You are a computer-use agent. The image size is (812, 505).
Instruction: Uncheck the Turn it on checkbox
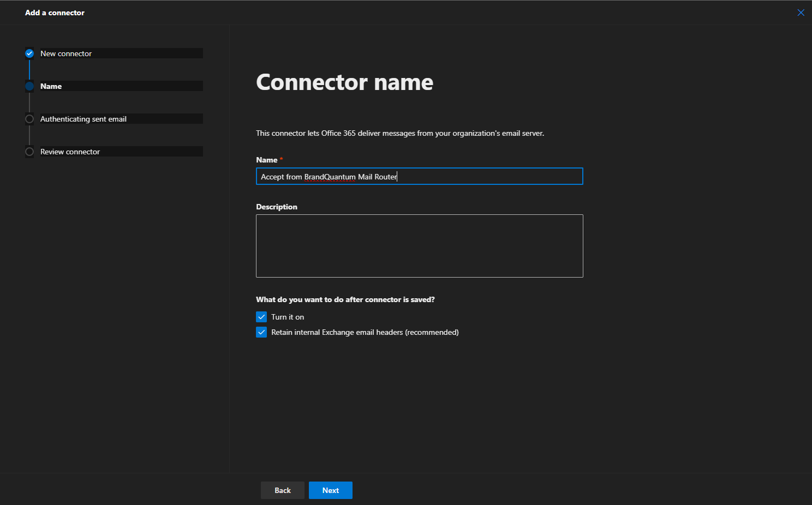click(261, 317)
